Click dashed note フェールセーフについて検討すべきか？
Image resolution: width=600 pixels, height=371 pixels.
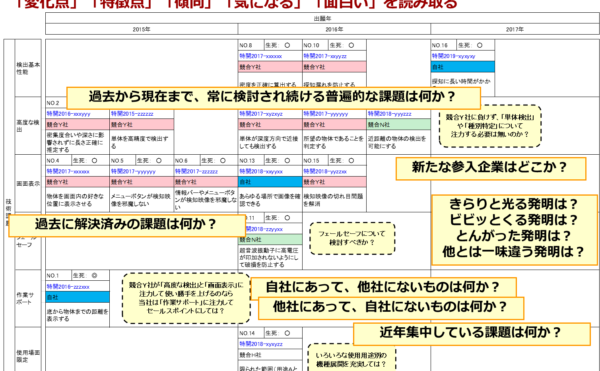[352, 238]
